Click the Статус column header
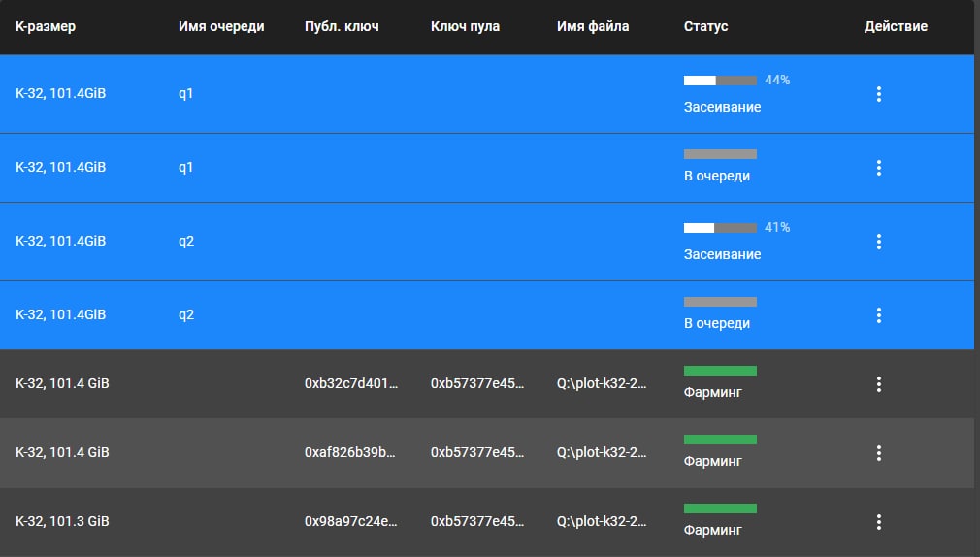 705,26
